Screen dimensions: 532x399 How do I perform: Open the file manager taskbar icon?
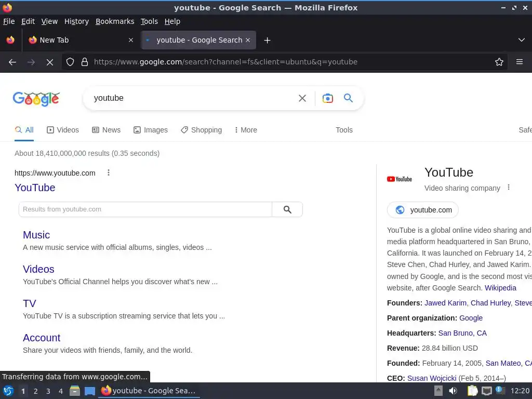75,391
